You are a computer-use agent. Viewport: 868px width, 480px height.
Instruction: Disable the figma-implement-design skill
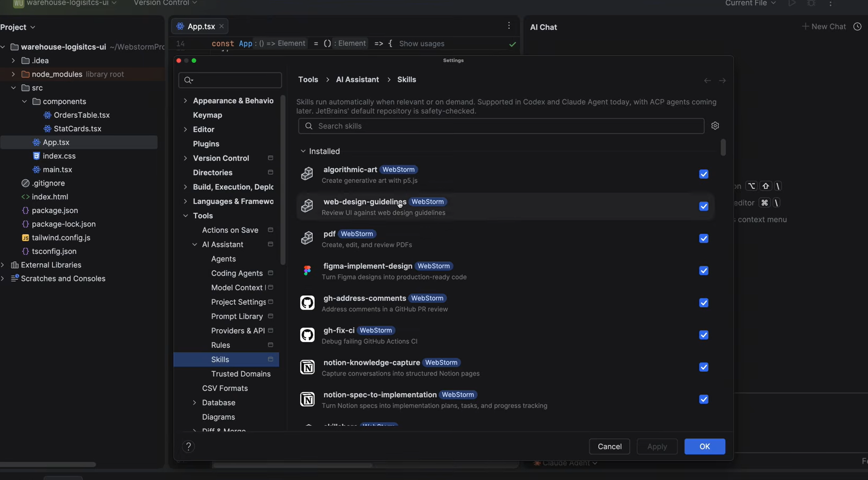(704, 270)
